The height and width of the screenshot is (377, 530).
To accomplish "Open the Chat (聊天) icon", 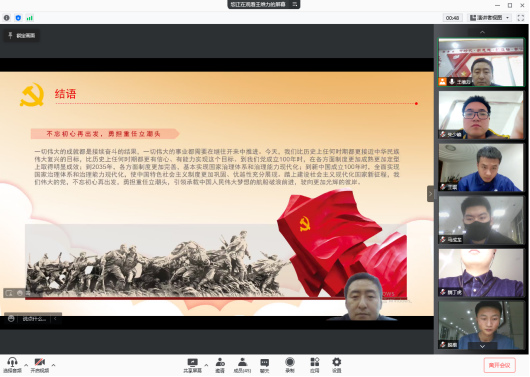I will (x=265, y=366).
